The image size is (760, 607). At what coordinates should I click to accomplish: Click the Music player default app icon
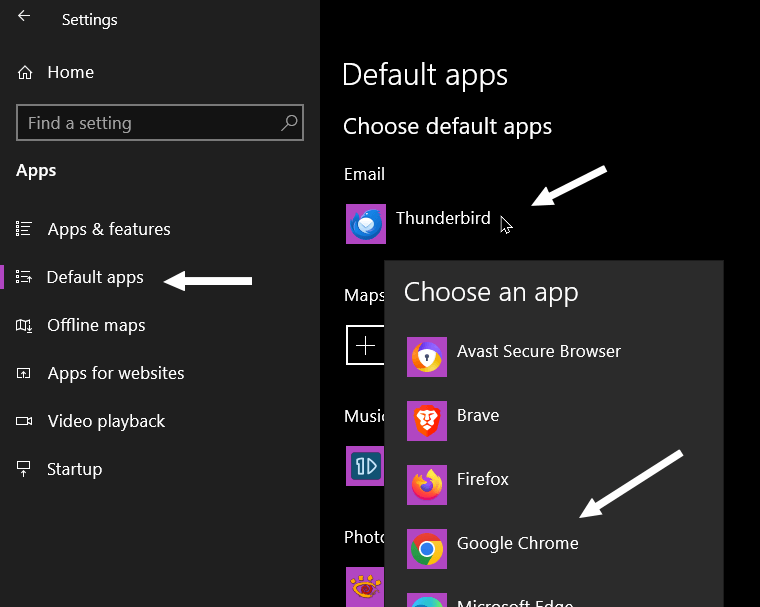point(364,466)
